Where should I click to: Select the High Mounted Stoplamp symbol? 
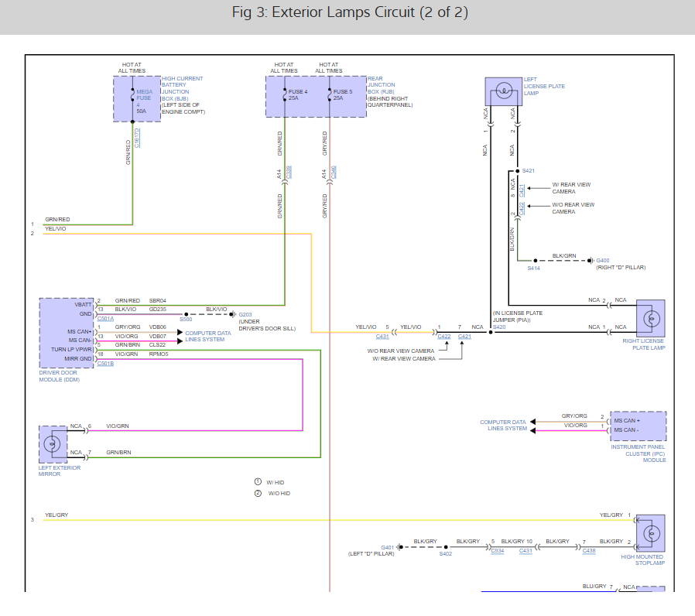pyautogui.click(x=650, y=533)
